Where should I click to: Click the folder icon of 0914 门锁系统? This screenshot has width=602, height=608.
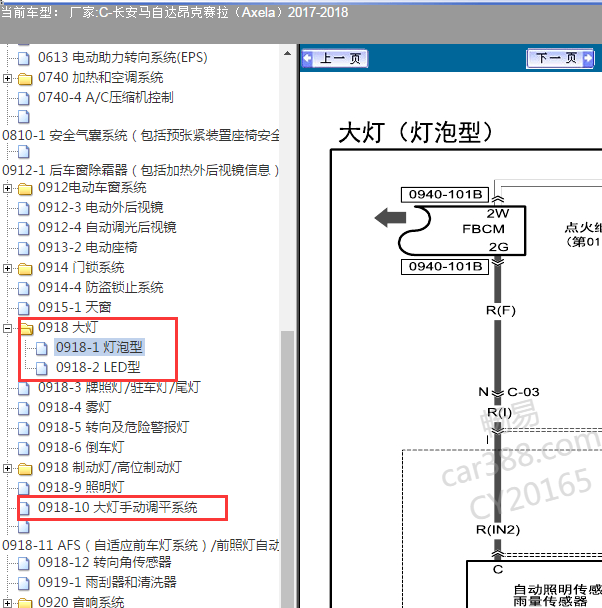coord(25,268)
